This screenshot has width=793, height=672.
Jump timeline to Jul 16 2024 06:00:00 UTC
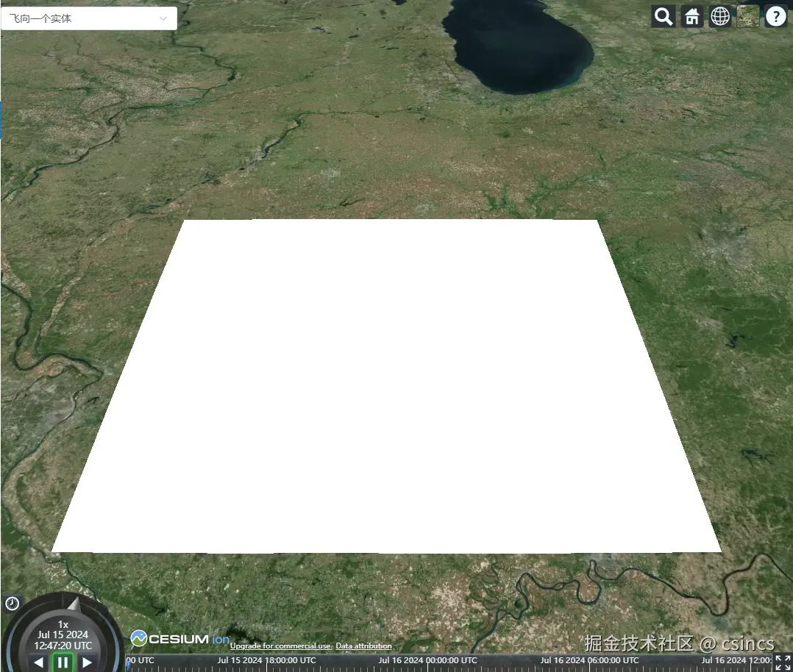(x=589, y=660)
